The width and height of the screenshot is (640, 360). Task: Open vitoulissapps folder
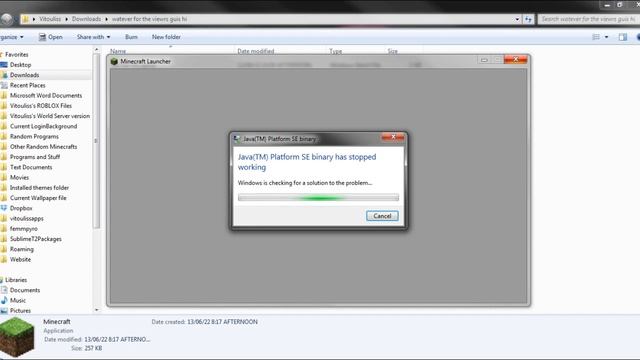click(27, 218)
